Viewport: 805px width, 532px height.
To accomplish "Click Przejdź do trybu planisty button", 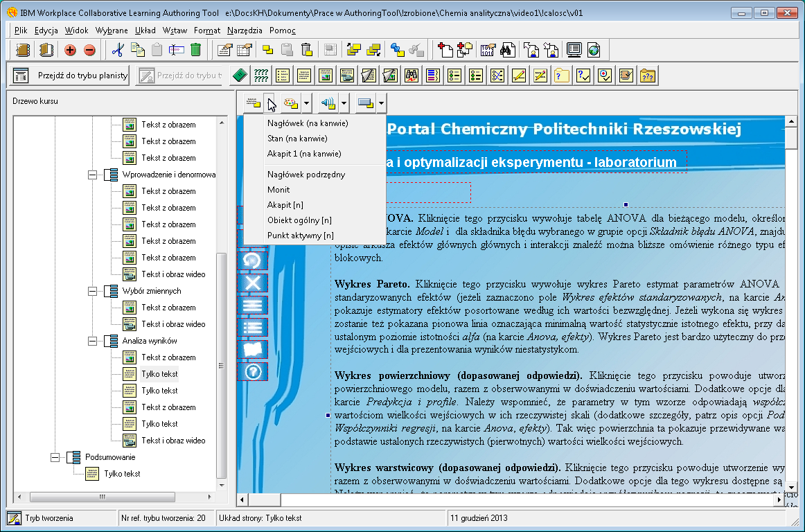I will pos(69,76).
